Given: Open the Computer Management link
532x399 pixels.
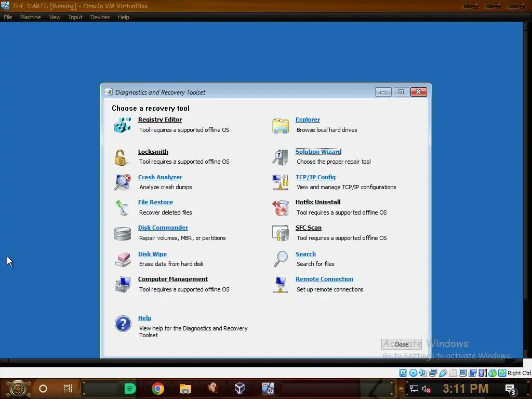Looking at the screenshot, I should click(x=172, y=279).
